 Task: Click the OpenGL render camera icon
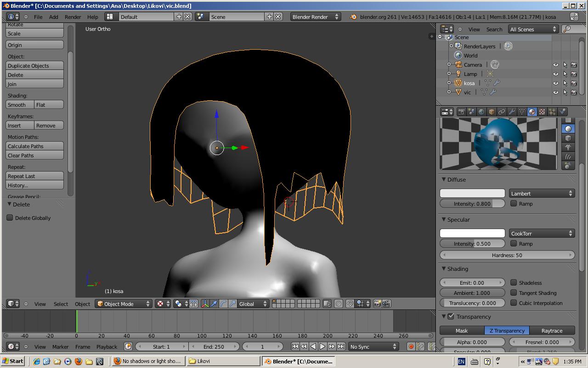(378, 304)
